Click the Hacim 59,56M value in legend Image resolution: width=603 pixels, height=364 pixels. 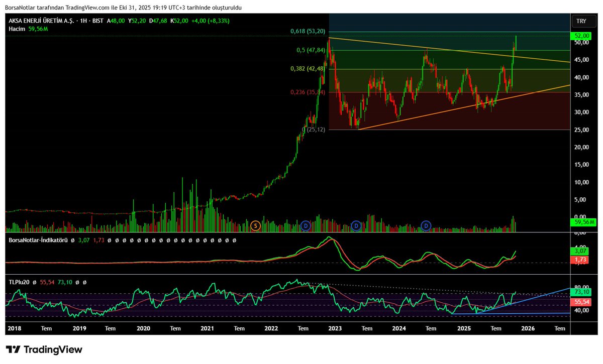click(38, 29)
